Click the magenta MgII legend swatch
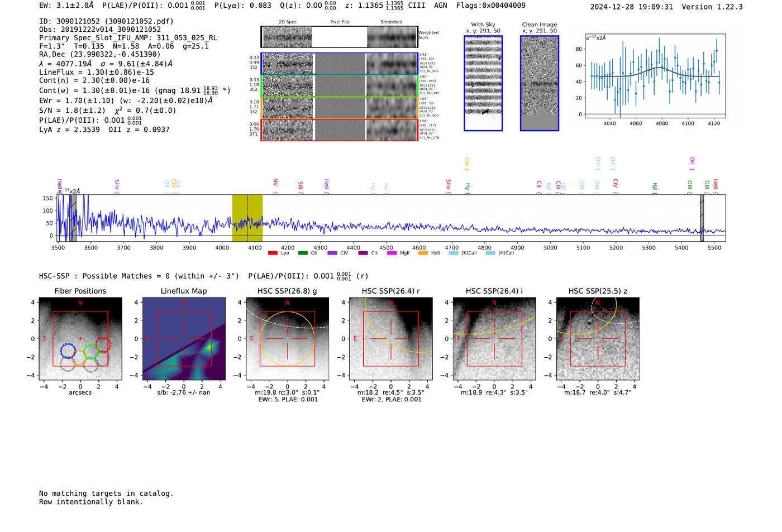 [392, 253]
